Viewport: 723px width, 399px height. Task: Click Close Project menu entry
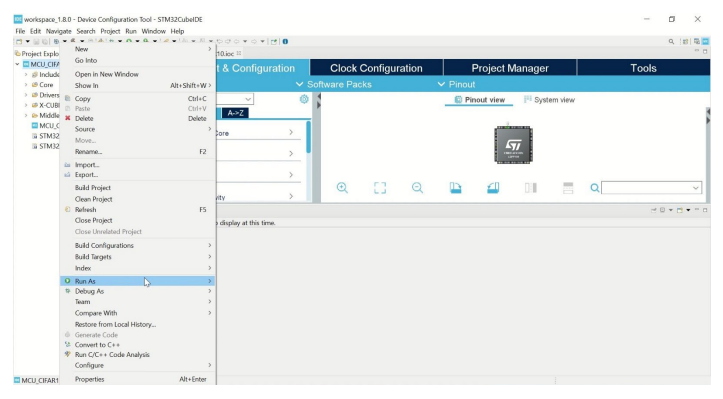click(138, 220)
